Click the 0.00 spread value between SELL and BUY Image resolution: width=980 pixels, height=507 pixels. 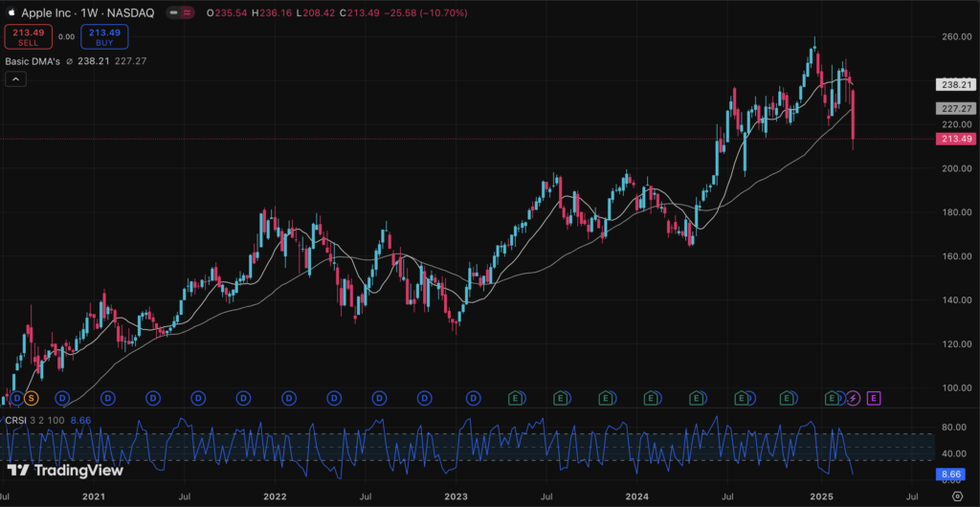66,37
